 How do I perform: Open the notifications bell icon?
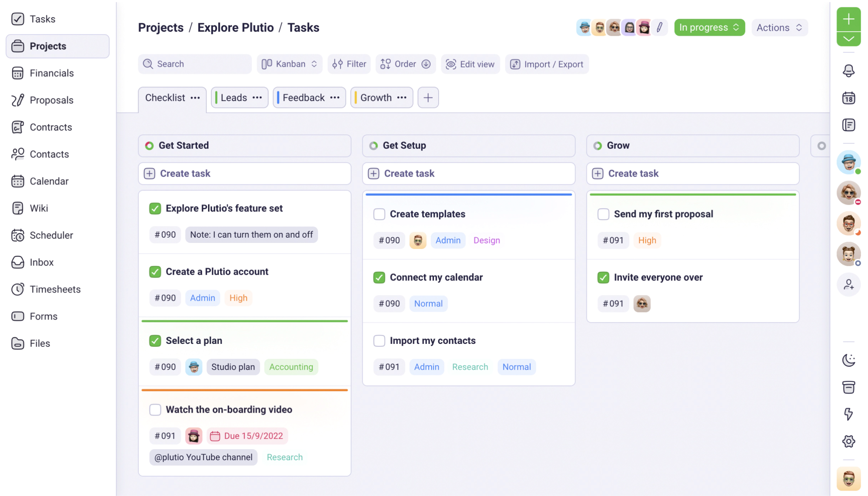point(848,71)
